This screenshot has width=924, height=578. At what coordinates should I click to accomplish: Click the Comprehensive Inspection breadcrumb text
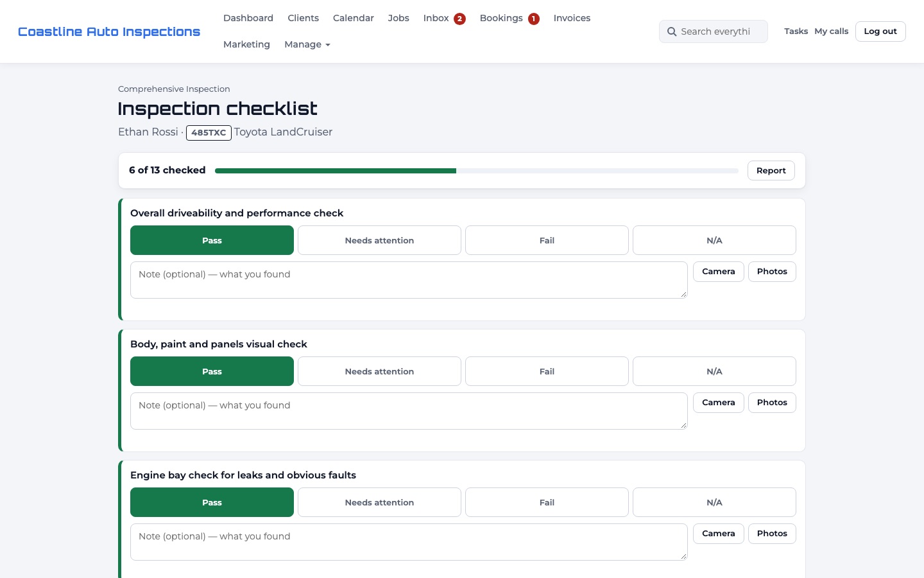click(174, 89)
